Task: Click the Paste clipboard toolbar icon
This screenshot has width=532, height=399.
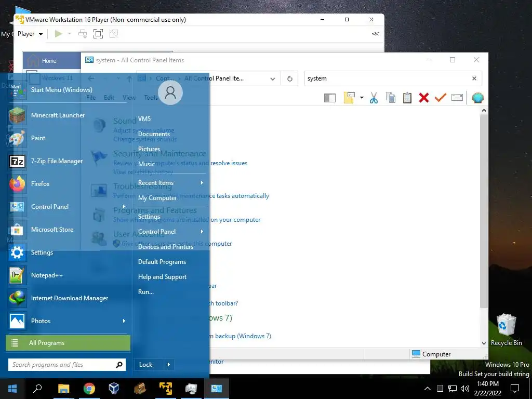Action: (407, 98)
